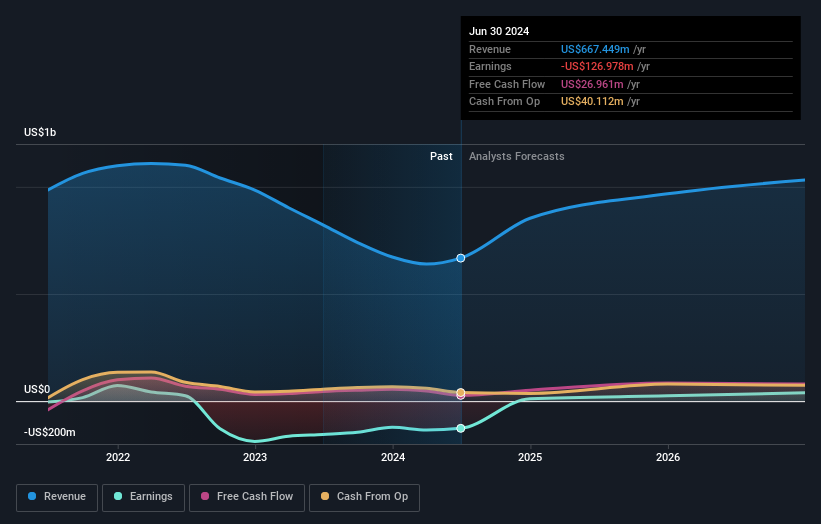Click the 2025 x-axis label

530,457
